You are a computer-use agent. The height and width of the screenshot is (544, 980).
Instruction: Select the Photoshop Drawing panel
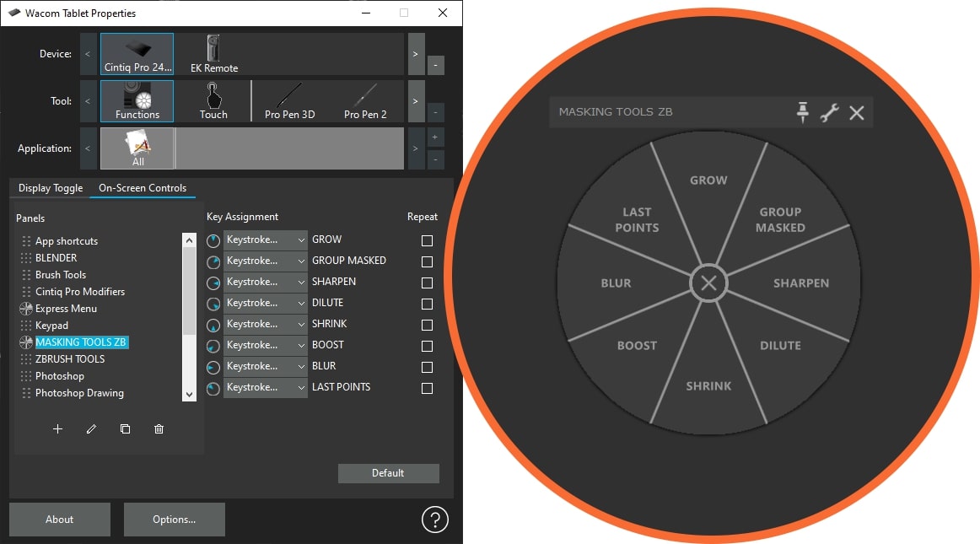(x=79, y=393)
